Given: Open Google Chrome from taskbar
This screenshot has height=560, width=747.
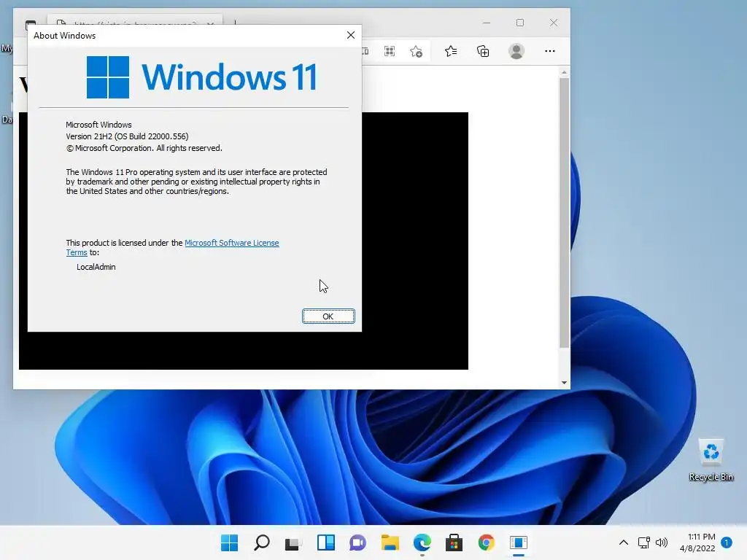Looking at the screenshot, I should click(486, 542).
